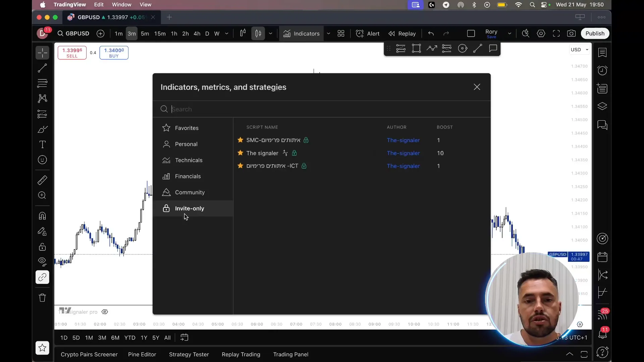Create an Alert
The width and height of the screenshot is (644, 362).
[368, 34]
